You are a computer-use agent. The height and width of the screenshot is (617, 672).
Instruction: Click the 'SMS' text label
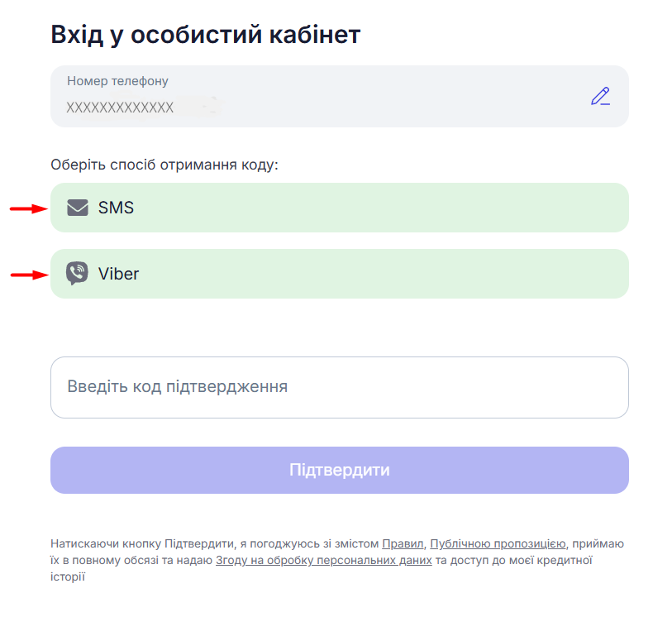(116, 208)
